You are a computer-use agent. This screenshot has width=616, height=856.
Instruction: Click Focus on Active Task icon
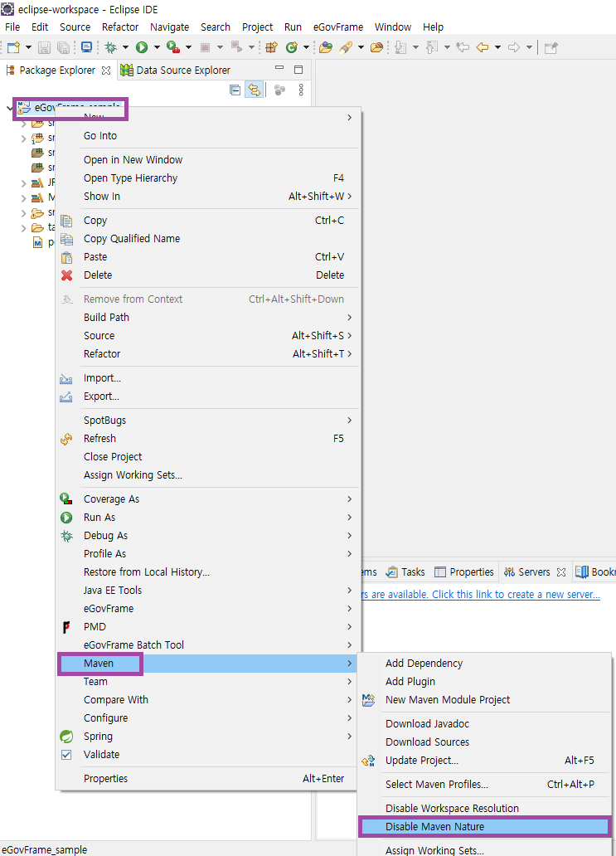click(279, 90)
